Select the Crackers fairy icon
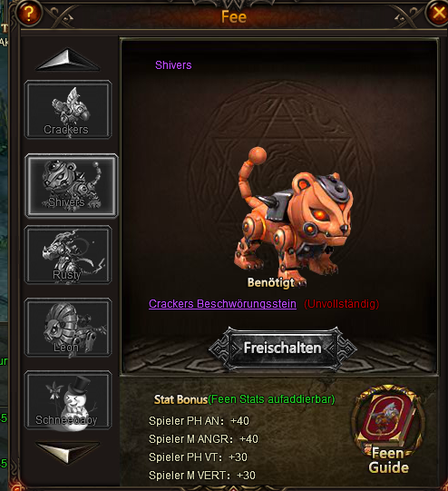 [x=68, y=109]
